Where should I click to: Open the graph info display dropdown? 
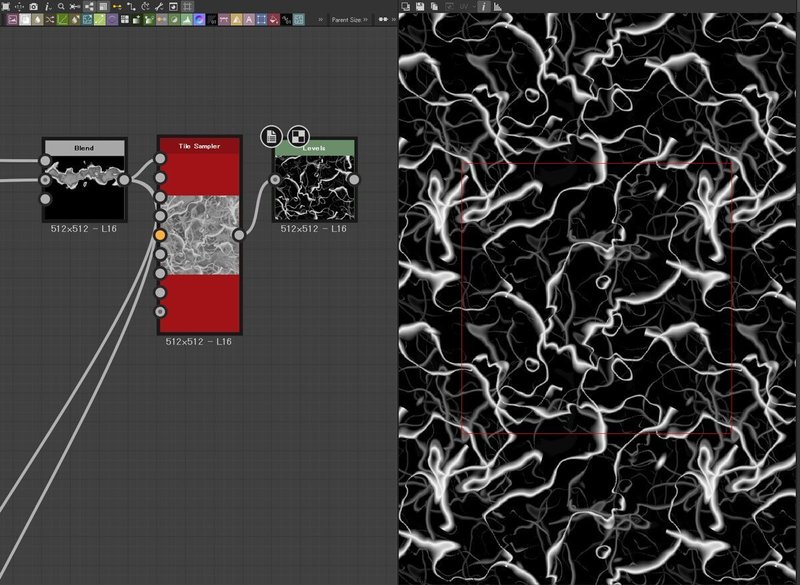[x=48, y=7]
